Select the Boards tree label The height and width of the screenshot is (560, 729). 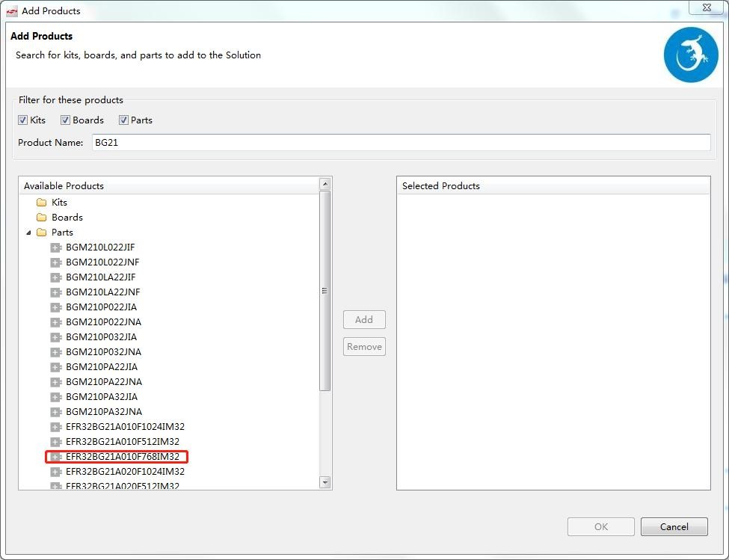67,217
